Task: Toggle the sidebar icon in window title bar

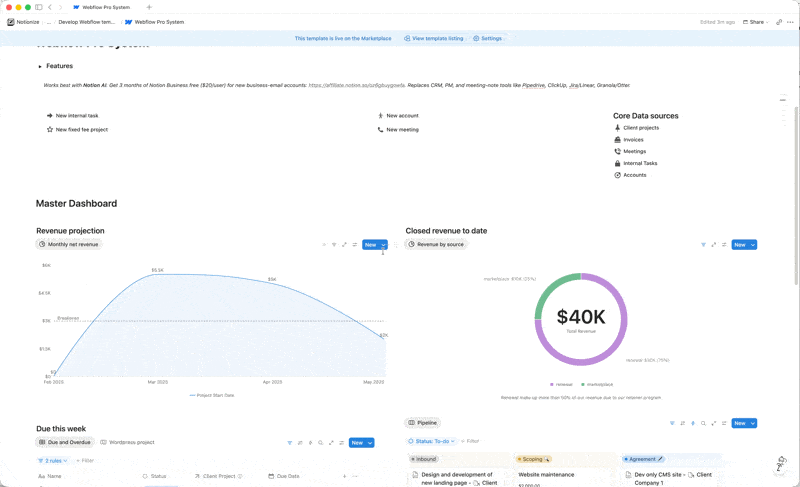Action: tap(39, 7)
